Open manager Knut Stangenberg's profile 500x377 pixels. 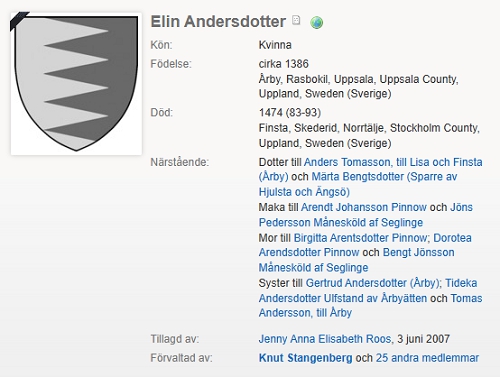click(305, 358)
